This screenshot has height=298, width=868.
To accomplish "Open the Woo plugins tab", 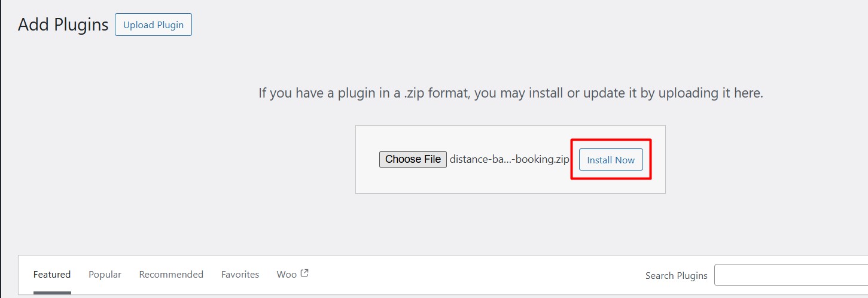I will (287, 275).
